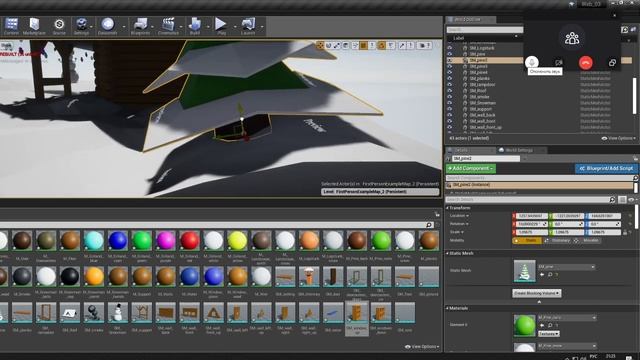Select the translate gizmo in the viewport toolbar

tap(320, 46)
